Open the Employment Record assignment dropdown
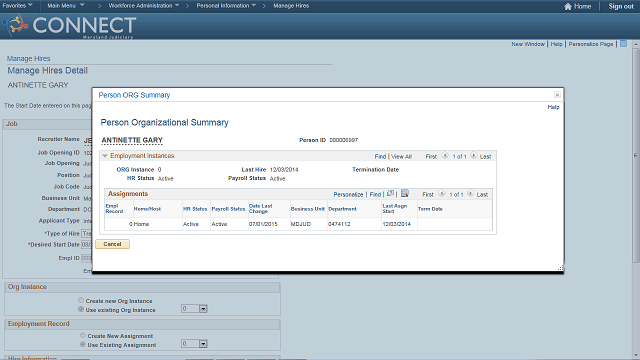 click(x=203, y=344)
